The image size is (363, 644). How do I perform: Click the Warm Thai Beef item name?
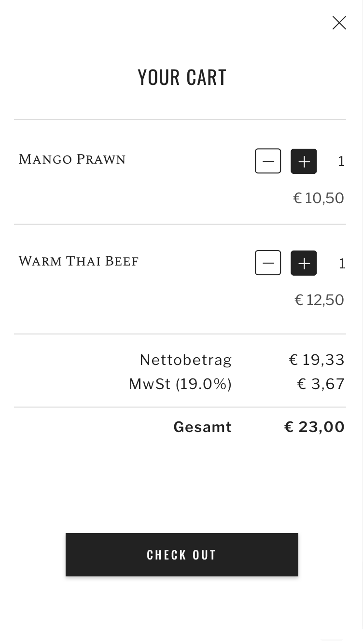[79, 261]
